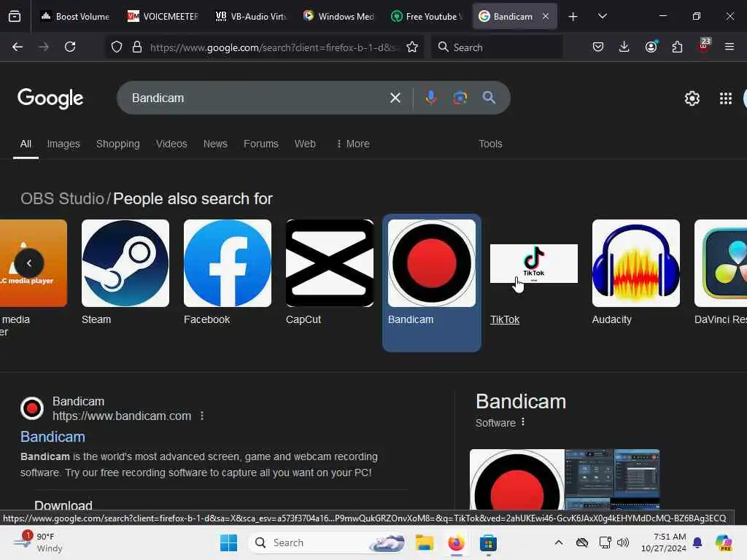Open the tracking protection shield icon

tap(117, 47)
